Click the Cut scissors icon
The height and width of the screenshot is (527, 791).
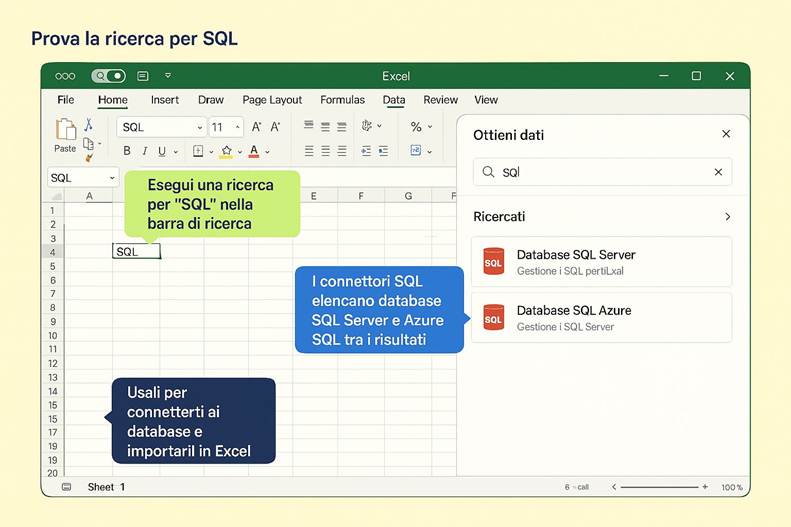[88, 125]
